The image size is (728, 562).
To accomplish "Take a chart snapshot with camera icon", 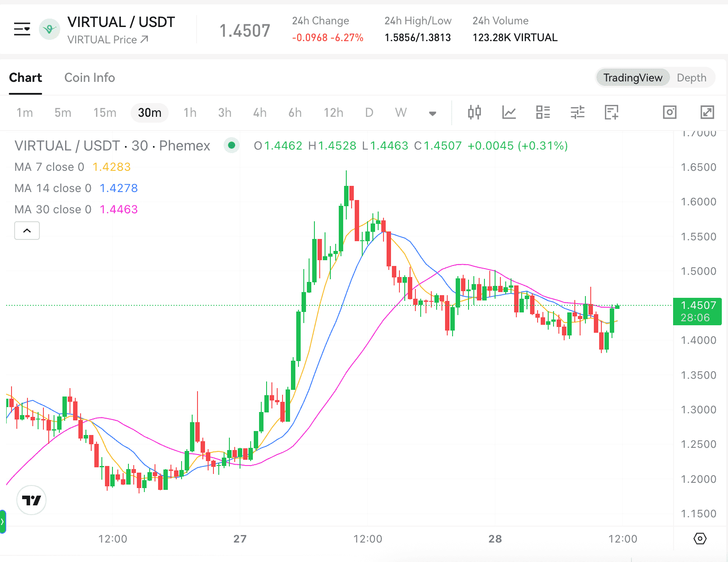I will coord(670,112).
